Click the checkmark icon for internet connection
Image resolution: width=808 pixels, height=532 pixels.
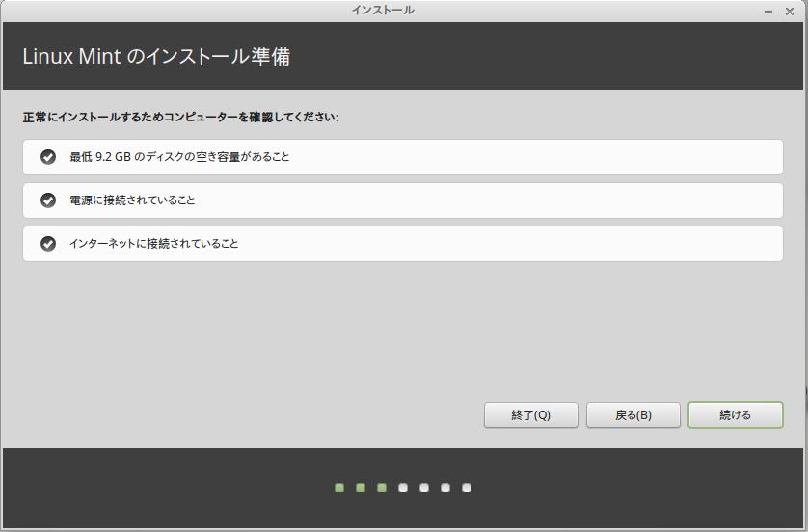[x=48, y=244]
